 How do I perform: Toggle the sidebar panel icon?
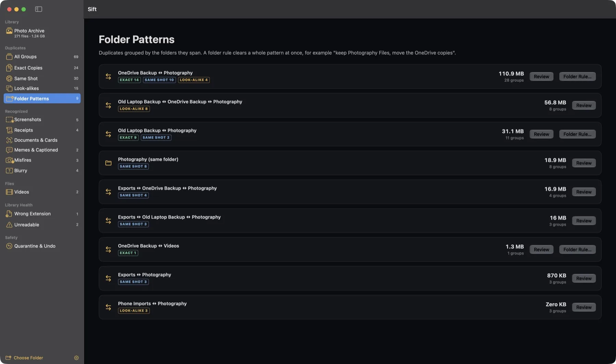coord(39,9)
